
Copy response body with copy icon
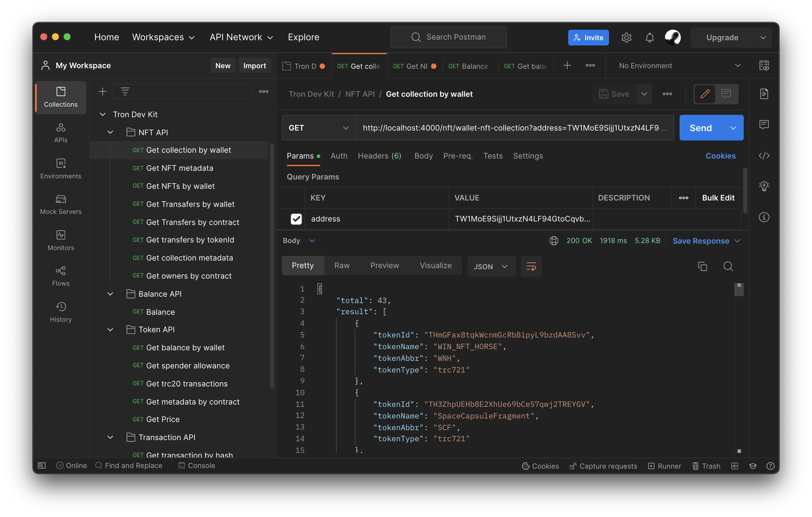tap(702, 266)
